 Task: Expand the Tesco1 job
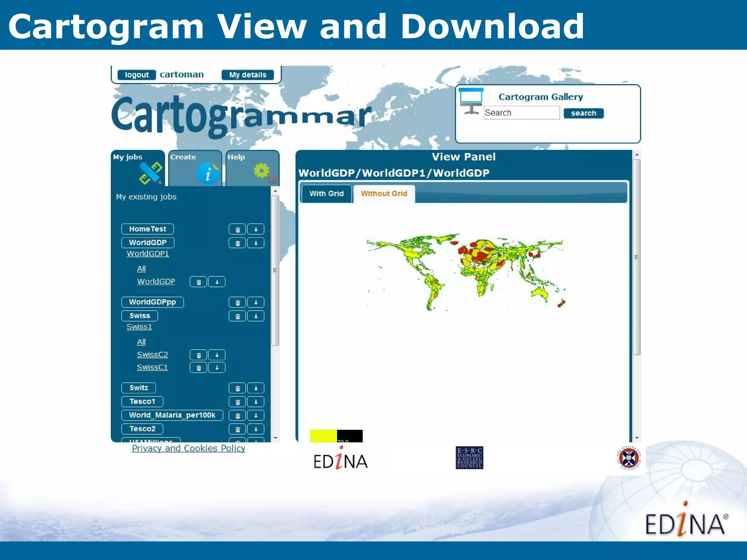click(x=142, y=401)
